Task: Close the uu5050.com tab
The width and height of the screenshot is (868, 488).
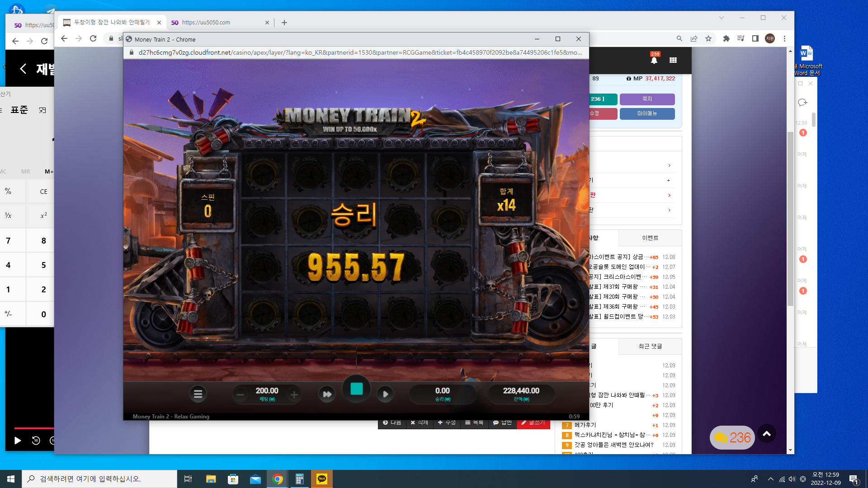Action: click(x=267, y=23)
